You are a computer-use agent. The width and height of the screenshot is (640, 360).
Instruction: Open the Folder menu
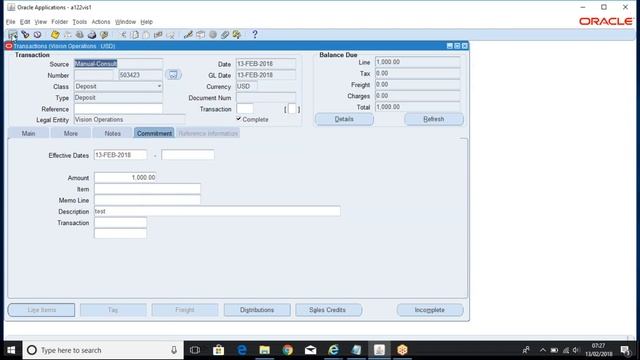[x=60, y=22]
